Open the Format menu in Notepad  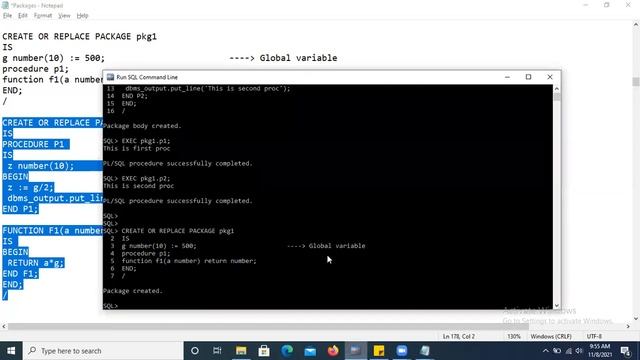pyautogui.click(x=43, y=16)
